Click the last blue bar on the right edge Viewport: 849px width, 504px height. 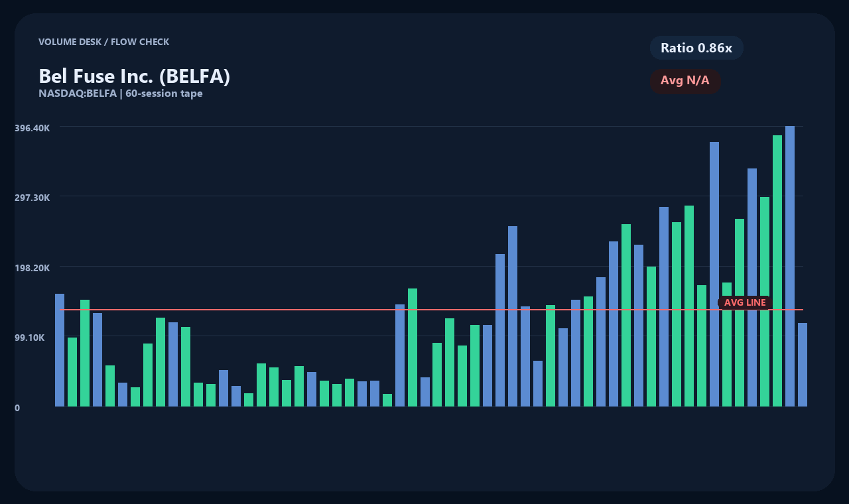click(x=803, y=365)
